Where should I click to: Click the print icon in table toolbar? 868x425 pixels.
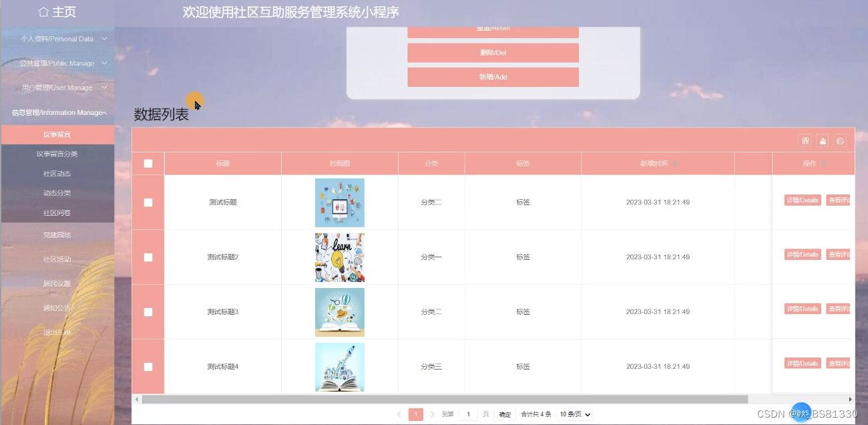[x=840, y=140]
